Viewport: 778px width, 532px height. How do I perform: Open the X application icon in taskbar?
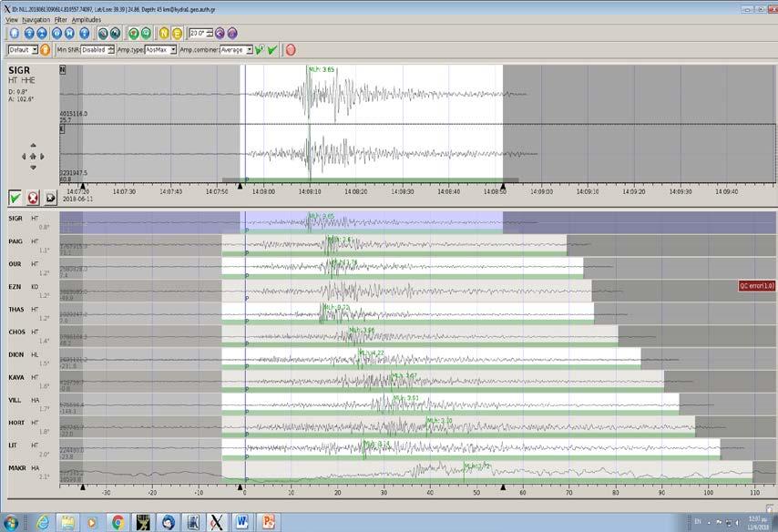[x=216, y=523]
